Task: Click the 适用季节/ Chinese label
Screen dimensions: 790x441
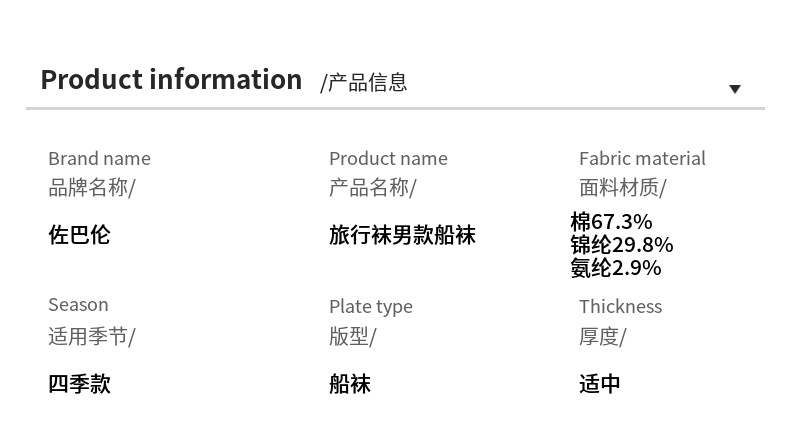Action: (x=91, y=336)
